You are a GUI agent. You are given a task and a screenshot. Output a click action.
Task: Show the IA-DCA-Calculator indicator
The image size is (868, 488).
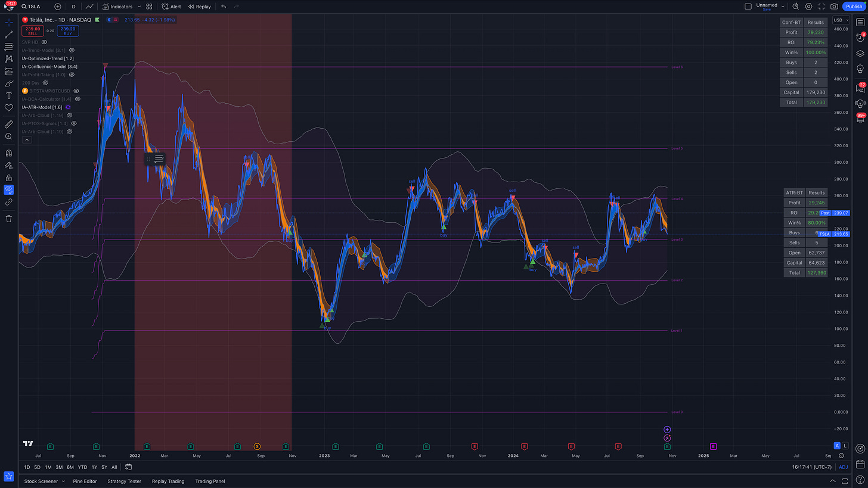77,99
